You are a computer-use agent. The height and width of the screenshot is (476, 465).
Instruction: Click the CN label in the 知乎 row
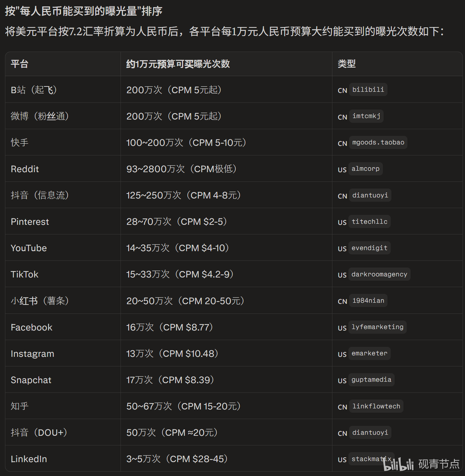pos(343,407)
